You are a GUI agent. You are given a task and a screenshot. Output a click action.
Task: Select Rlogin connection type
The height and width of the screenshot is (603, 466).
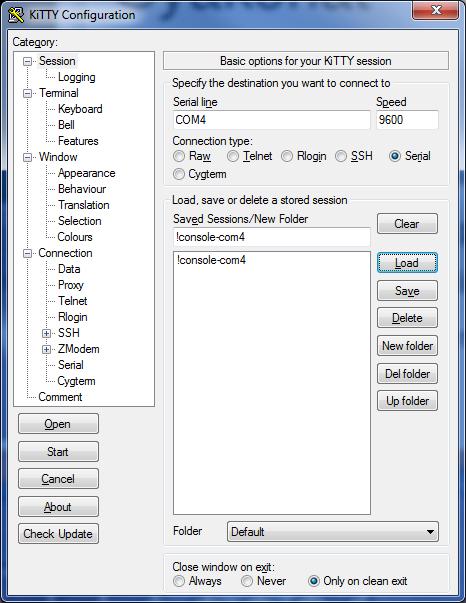tap(287, 156)
